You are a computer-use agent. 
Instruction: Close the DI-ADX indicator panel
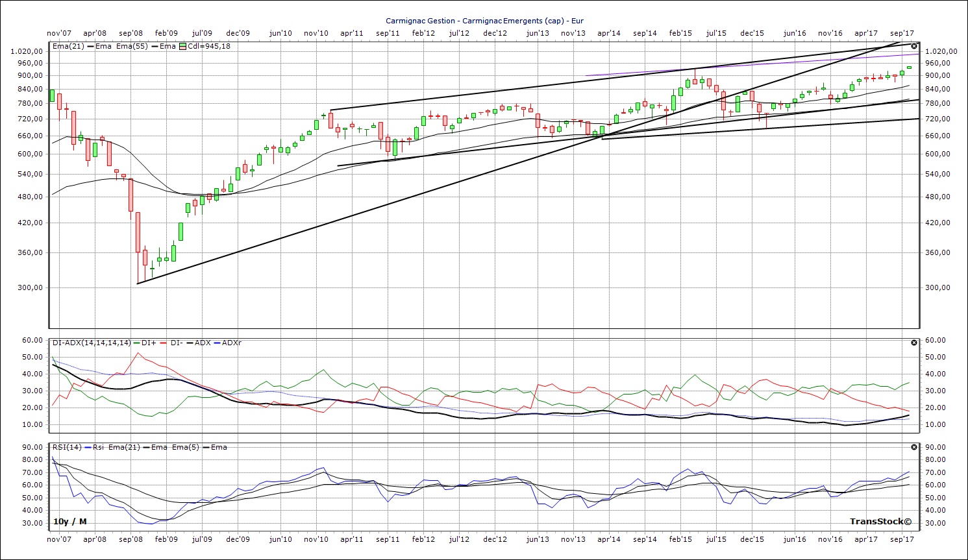click(914, 343)
